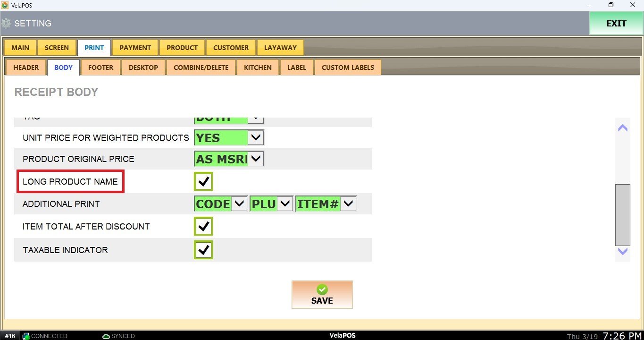Switch to the PAYMENT tab
The height and width of the screenshot is (340, 644).
coord(135,48)
